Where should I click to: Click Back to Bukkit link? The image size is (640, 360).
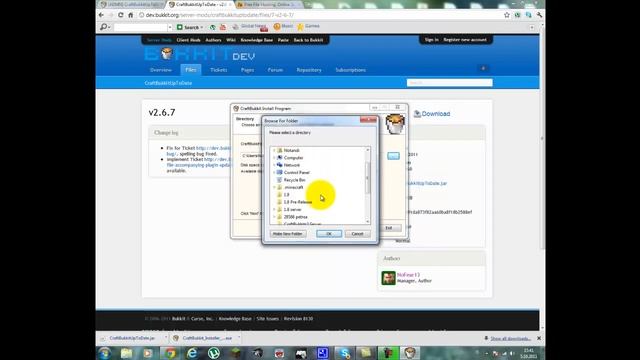[x=308, y=40]
